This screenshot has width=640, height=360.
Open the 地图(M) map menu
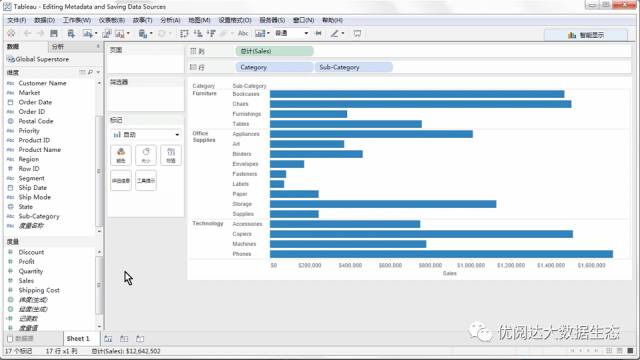coord(199,20)
